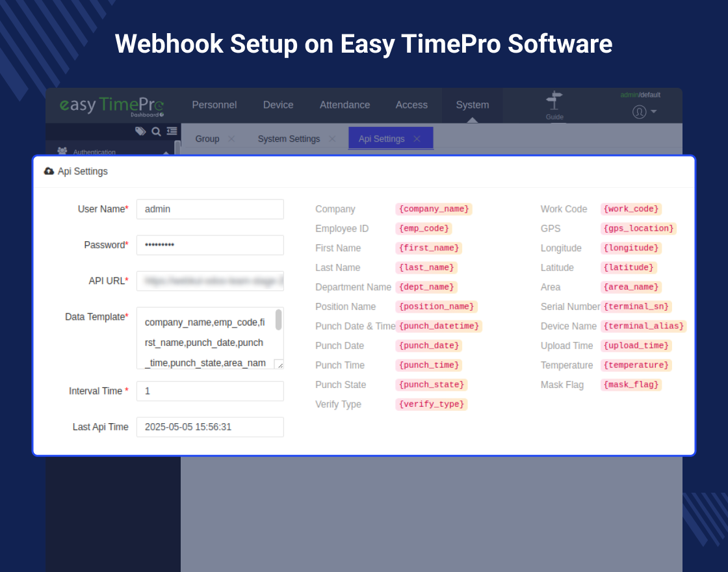Screen dimensions: 728x572
Task: Click the {punch_time} tag
Action: pyautogui.click(x=428, y=365)
